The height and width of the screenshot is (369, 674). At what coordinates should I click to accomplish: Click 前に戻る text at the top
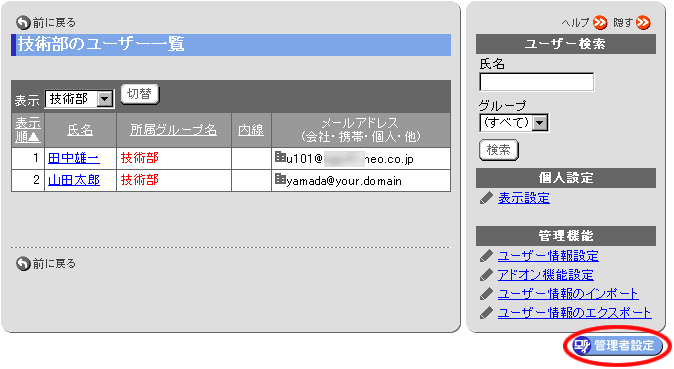click(x=54, y=22)
